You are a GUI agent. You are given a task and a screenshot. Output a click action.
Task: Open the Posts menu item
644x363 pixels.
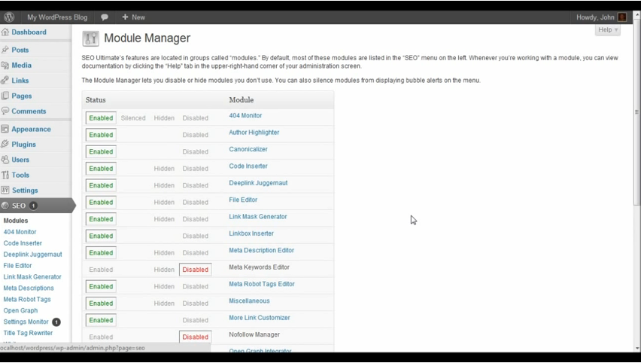tap(20, 50)
